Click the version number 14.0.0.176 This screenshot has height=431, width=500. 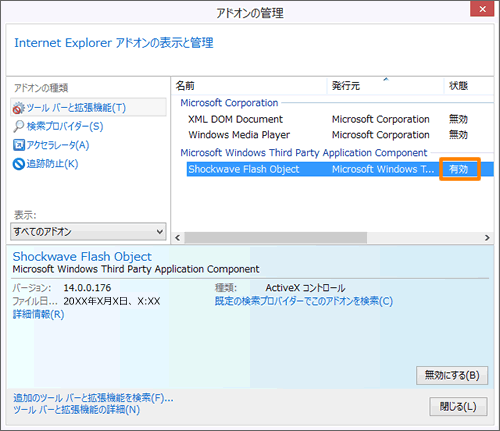pyautogui.click(x=87, y=288)
